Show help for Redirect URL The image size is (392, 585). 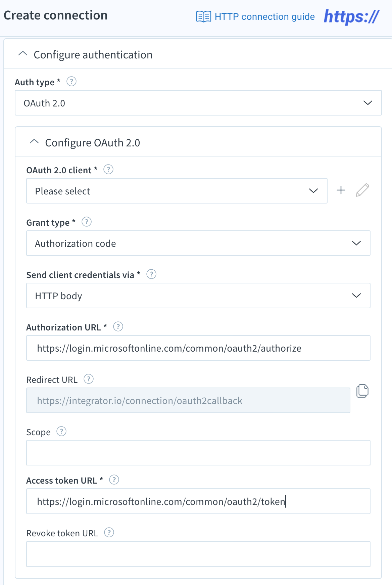click(89, 379)
